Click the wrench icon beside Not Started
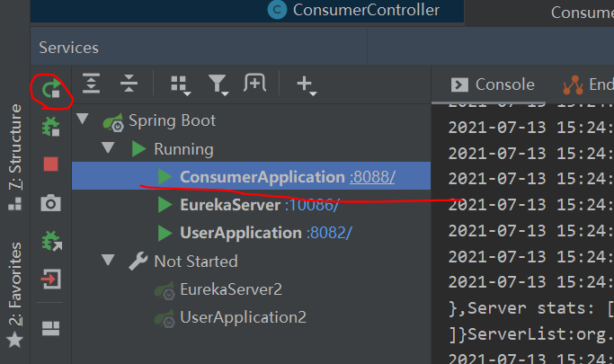Image resolution: width=614 pixels, height=364 pixels. [x=138, y=261]
